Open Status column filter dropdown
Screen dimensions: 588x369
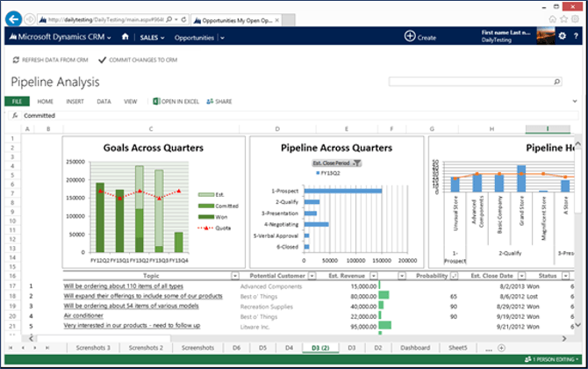pos(565,276)
